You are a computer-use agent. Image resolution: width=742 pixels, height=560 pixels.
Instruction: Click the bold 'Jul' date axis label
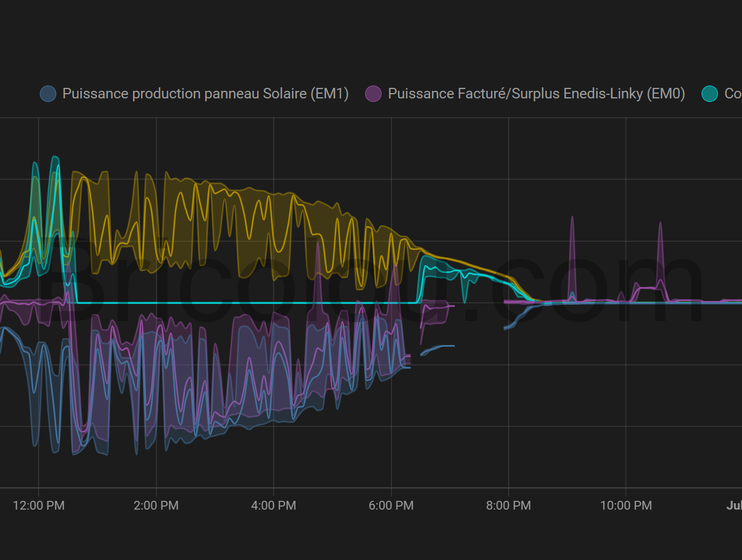[x=734, y=506]
